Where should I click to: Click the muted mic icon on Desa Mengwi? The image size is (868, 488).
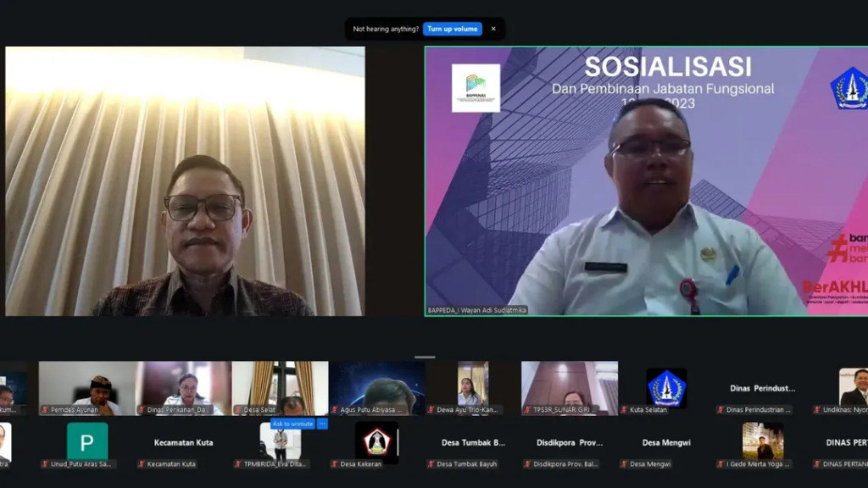click(625, 464)
